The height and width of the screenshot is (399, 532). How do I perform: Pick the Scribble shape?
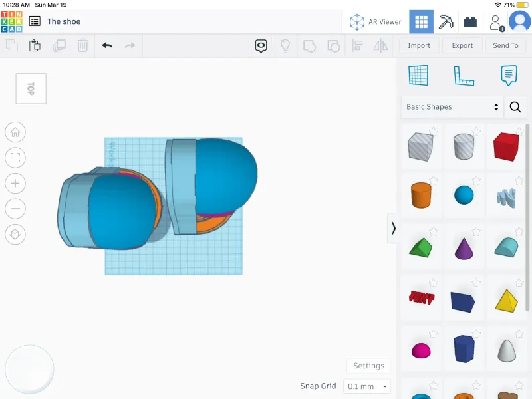(x=506, y=198)
